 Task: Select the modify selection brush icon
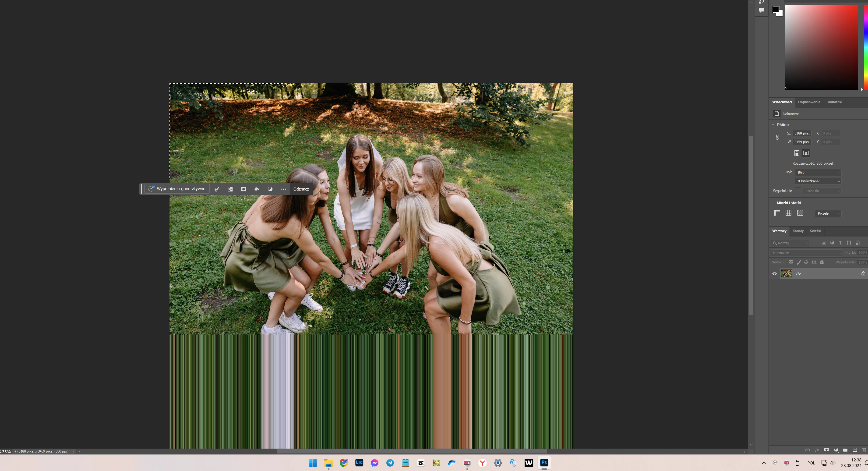217,189
